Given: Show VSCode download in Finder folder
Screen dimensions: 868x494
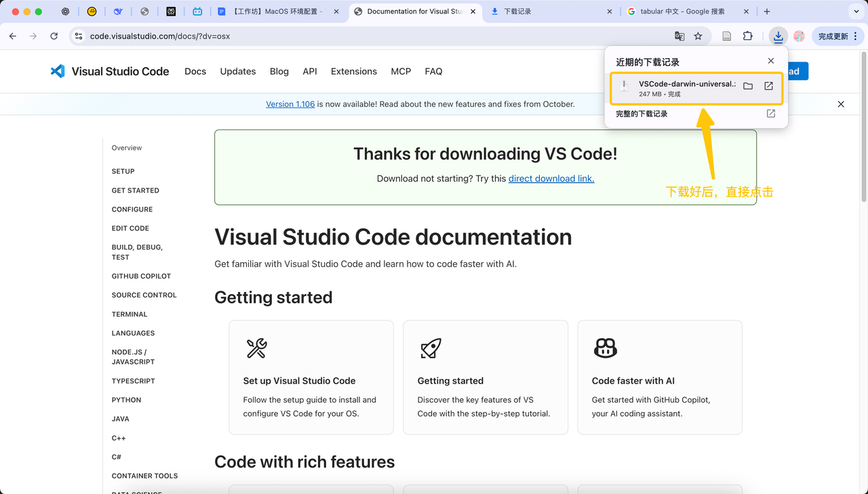Looking at the screenshot, I should pos(748,86).
